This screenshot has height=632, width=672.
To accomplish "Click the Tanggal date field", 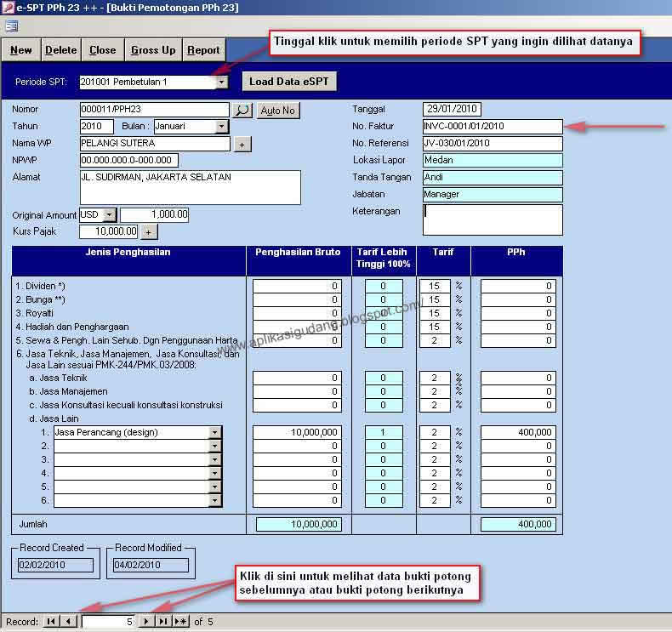I will (x=452, y=109).
